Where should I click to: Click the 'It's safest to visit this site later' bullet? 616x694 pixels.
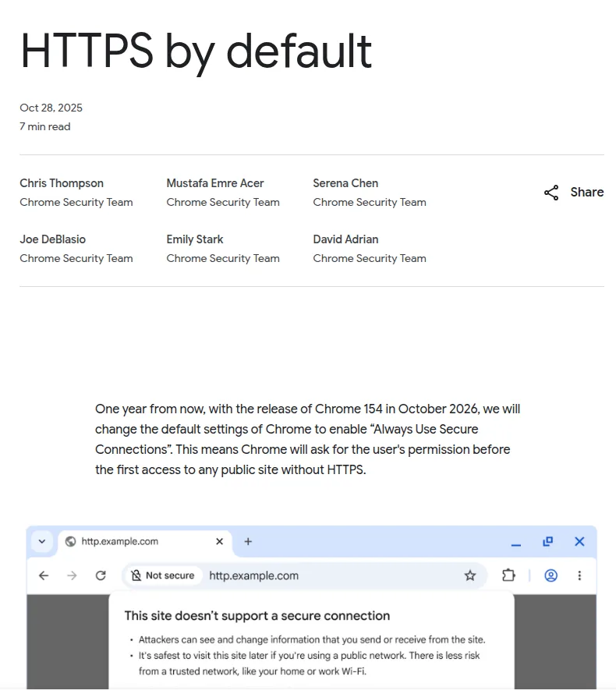tap(310, 664)
